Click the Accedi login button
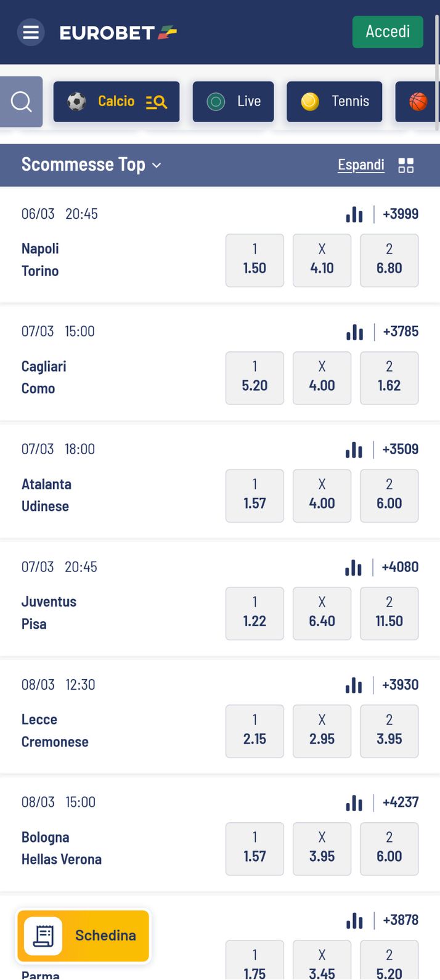This screenshot has width=440, height=980. point(388,32)
